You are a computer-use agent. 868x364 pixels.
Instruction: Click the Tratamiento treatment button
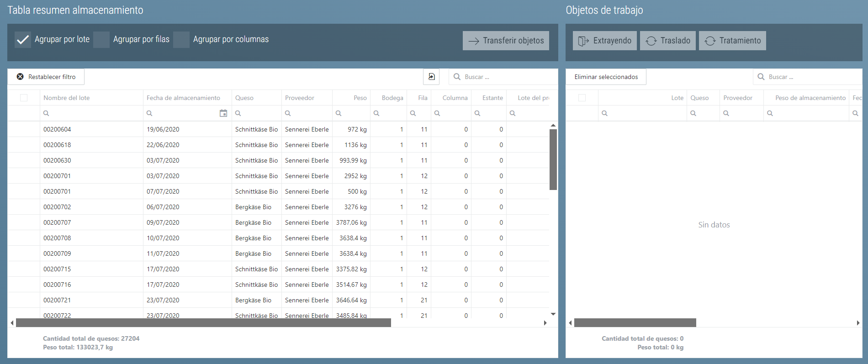coord(732,41)
